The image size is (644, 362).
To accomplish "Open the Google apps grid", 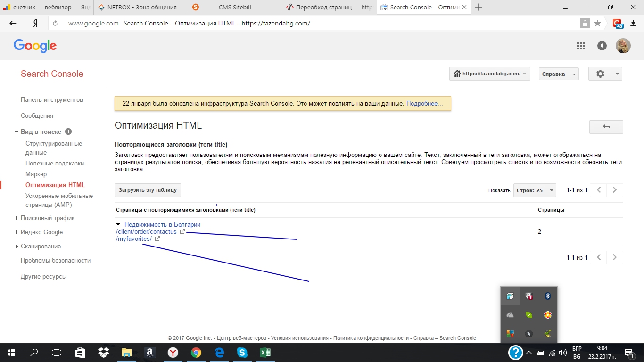I will click(x=581, y=46).
